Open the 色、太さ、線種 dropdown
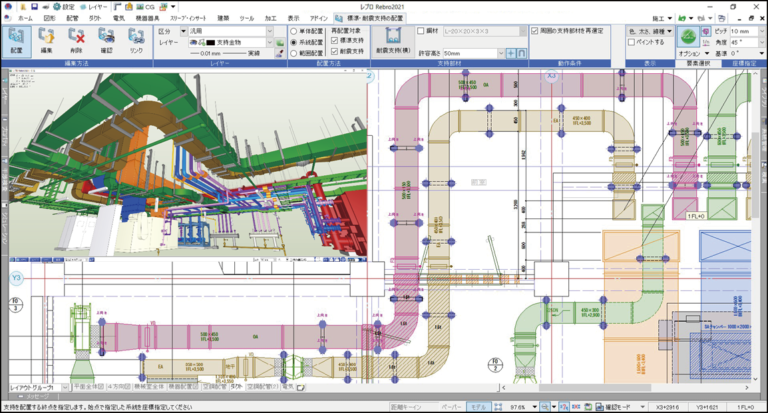Viewport: 768px width, 413px height. [x=650, y=31]
